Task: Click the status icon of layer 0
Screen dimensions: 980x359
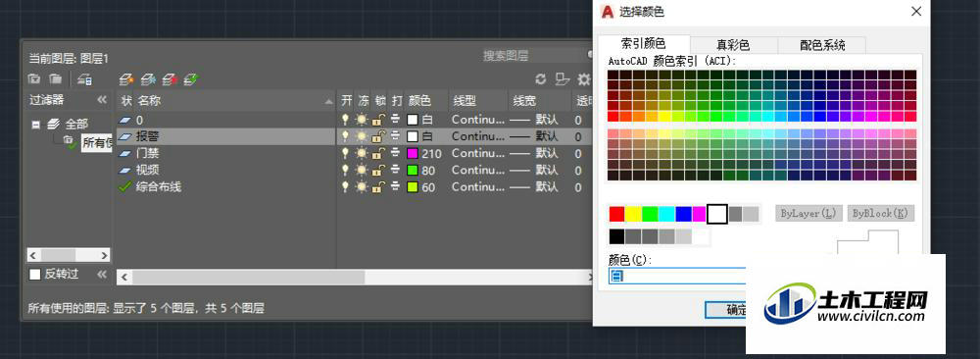Action: point(126,120)
